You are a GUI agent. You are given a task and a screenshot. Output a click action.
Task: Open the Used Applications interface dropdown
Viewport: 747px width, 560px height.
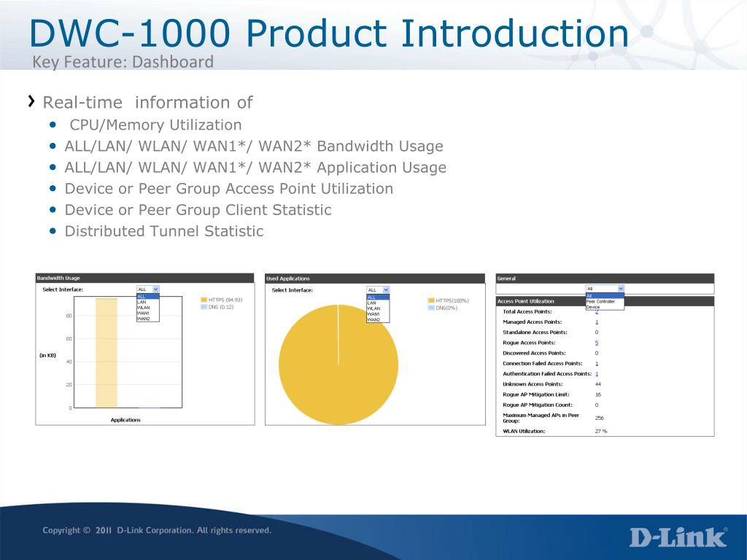(378, 290)
